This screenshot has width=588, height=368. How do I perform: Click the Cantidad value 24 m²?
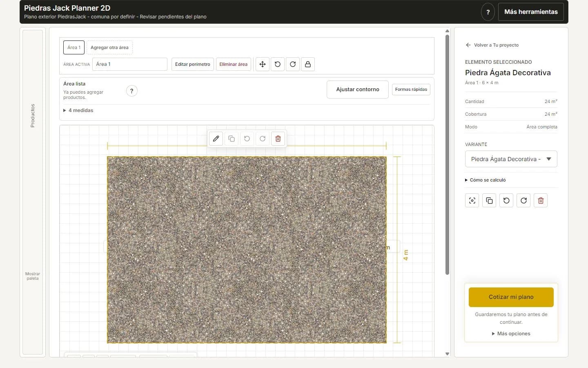[551, 101]
